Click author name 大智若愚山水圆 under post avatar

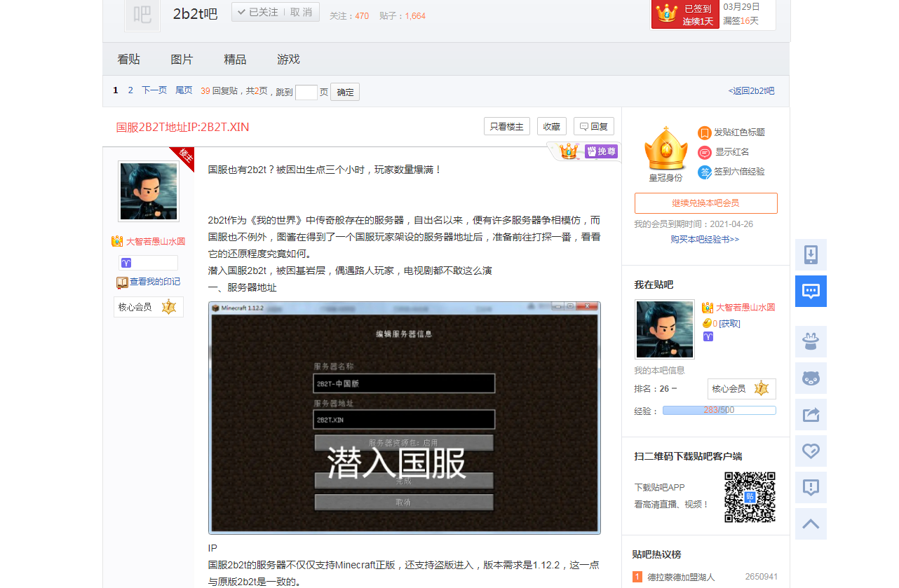click(x=156, y=241)
